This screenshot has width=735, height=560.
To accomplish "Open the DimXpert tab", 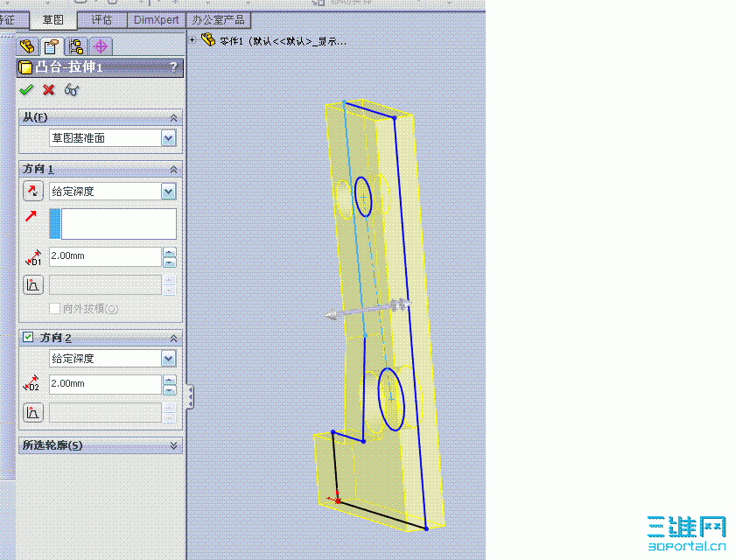I will [x=156, y=20].
